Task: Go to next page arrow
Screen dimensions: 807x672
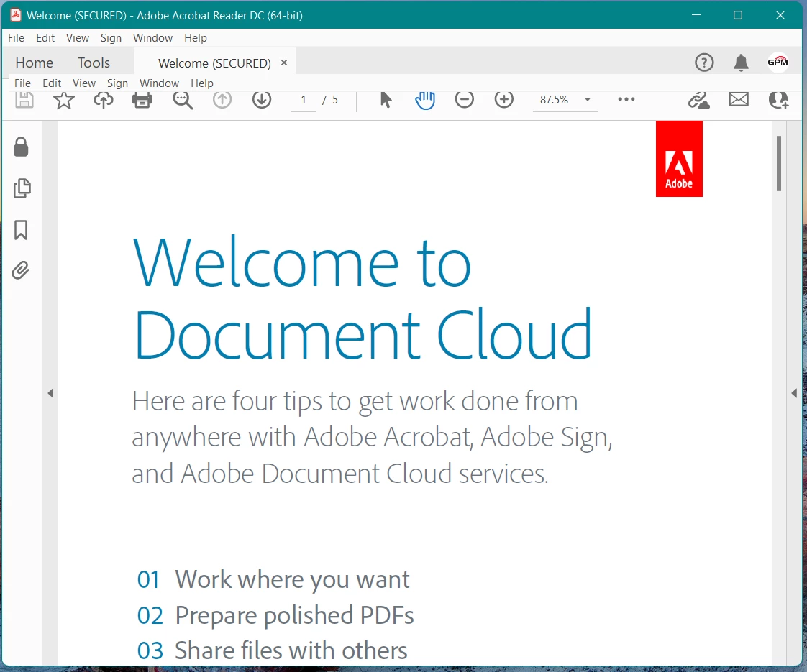Action: pyautogui.click(x=262, y=100)
